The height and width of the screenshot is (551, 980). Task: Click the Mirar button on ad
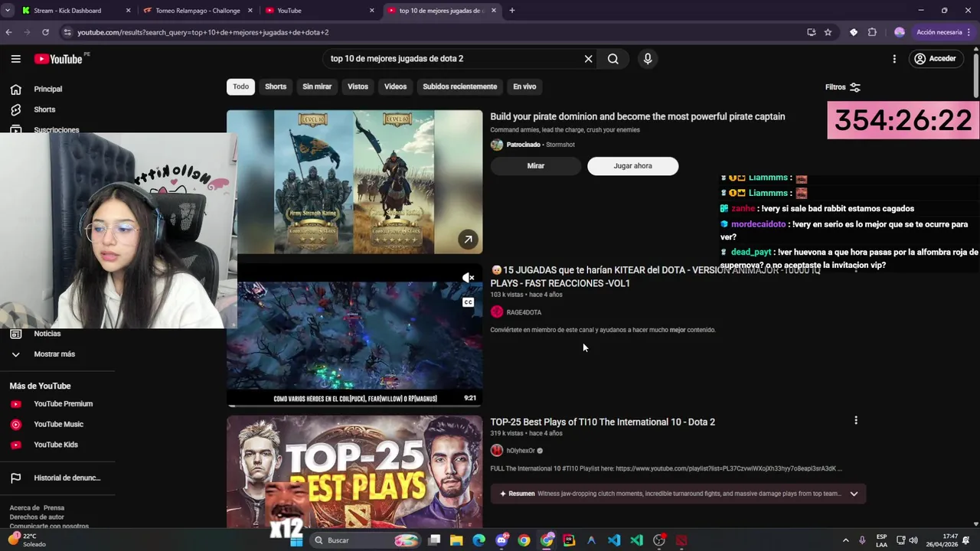[x=536, y=166]
